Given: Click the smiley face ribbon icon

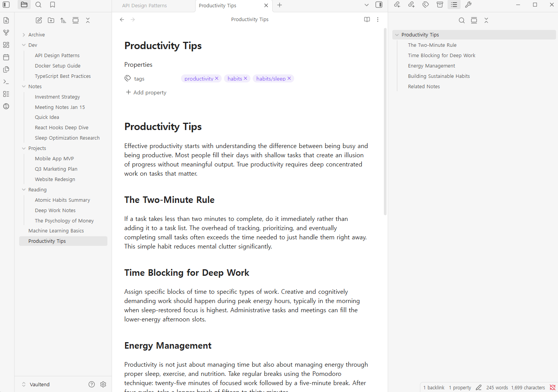Looking at the screenshot, I should coord(6,106).
